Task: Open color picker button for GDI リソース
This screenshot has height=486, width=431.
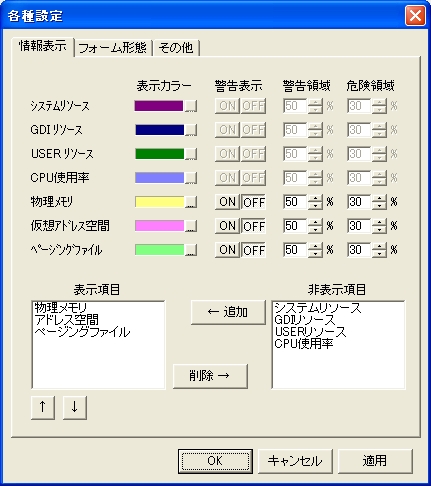Action: pyautogui.click(x=191, y=130)
